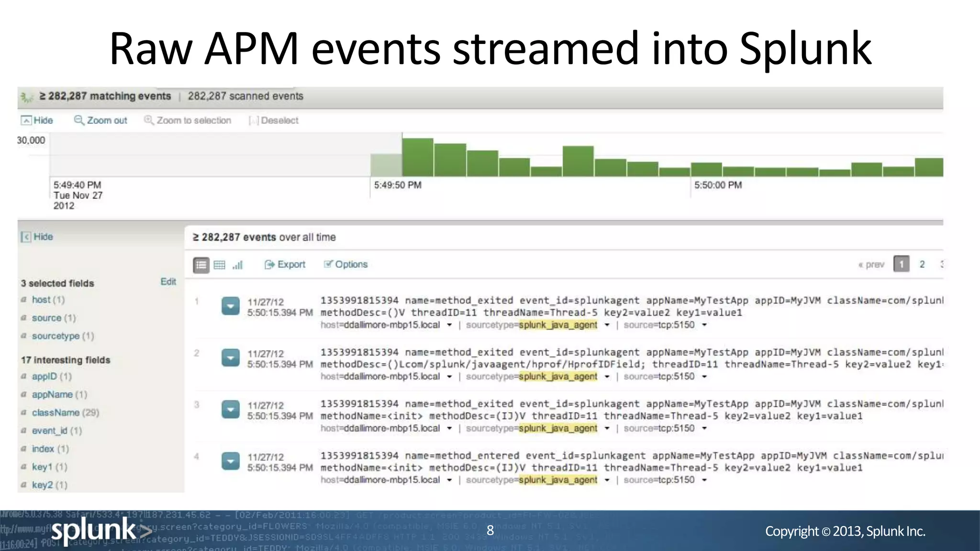The image size is (980, 551).
Task: Click sourcetype splunk_java_agent on event 1
Action: coord(558,325)
